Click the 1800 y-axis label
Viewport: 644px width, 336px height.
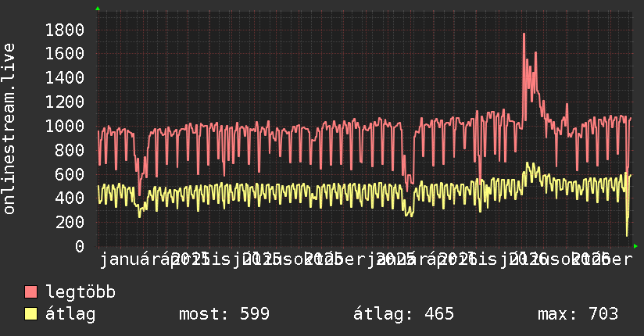pyautogui.click(x=65, y=30)
